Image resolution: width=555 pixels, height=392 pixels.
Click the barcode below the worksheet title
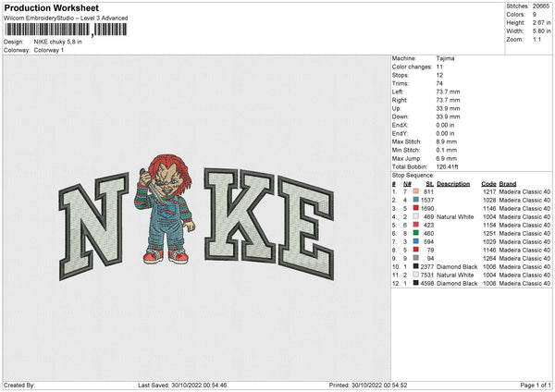[x=66, y=30]
